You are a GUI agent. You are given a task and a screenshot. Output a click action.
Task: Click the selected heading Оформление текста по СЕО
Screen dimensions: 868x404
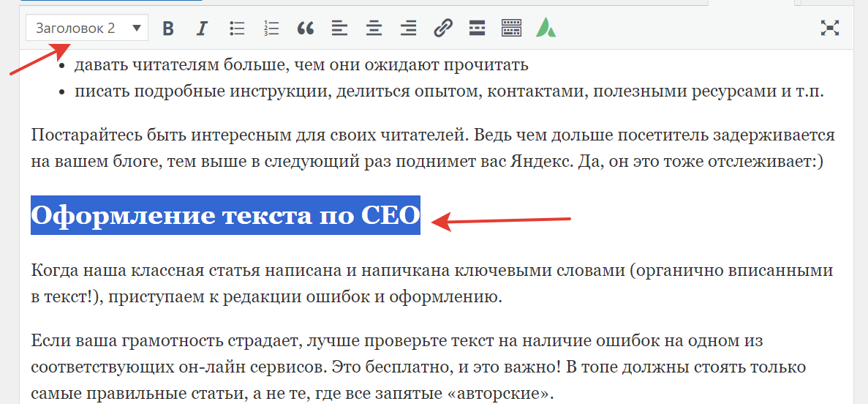pyautogui.click(x=225, y=215)
